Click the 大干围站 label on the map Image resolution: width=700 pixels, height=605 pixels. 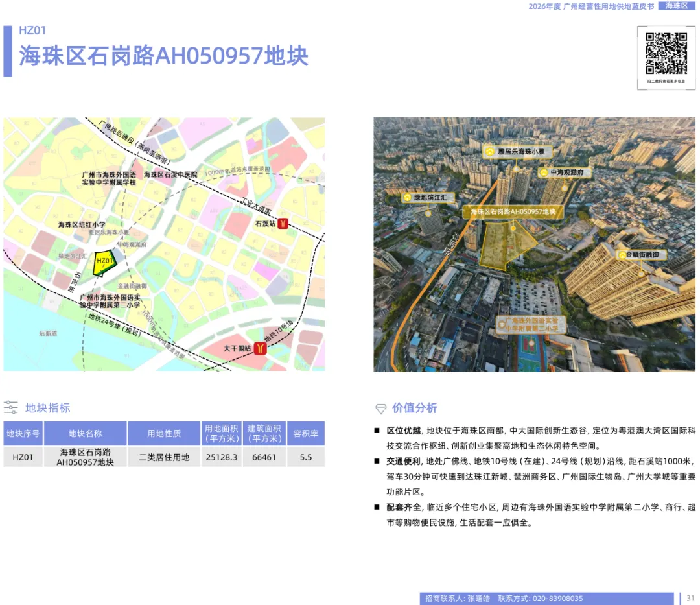237,348
